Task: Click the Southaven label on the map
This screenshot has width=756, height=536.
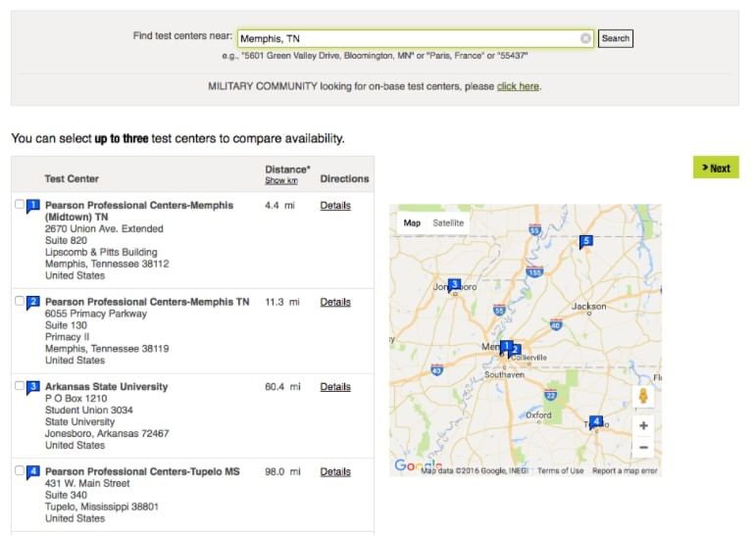Action: tap(504, 374)
